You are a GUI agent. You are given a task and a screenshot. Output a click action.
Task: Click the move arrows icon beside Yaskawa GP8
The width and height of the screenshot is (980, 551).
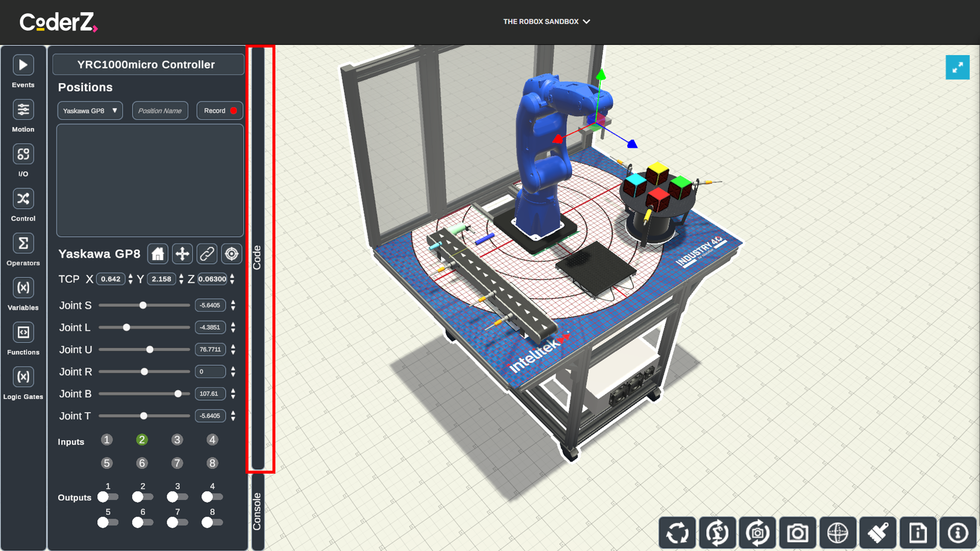pyautogui.click(x=182, y=254)
